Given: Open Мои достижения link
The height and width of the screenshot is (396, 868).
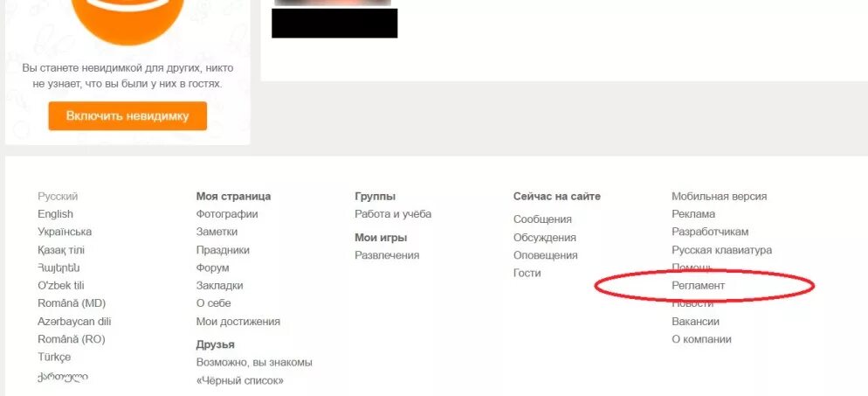Looking at the screenshot, I should (238, 321).
